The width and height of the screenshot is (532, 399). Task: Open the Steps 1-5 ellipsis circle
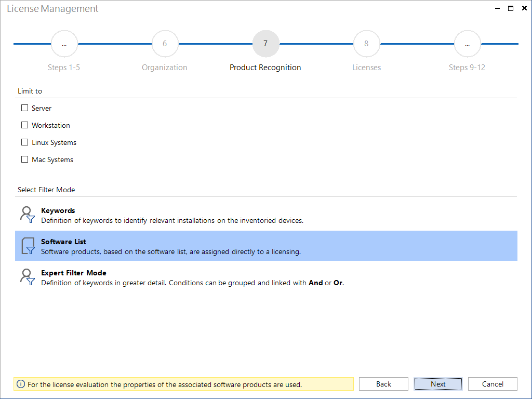point(64,44)
